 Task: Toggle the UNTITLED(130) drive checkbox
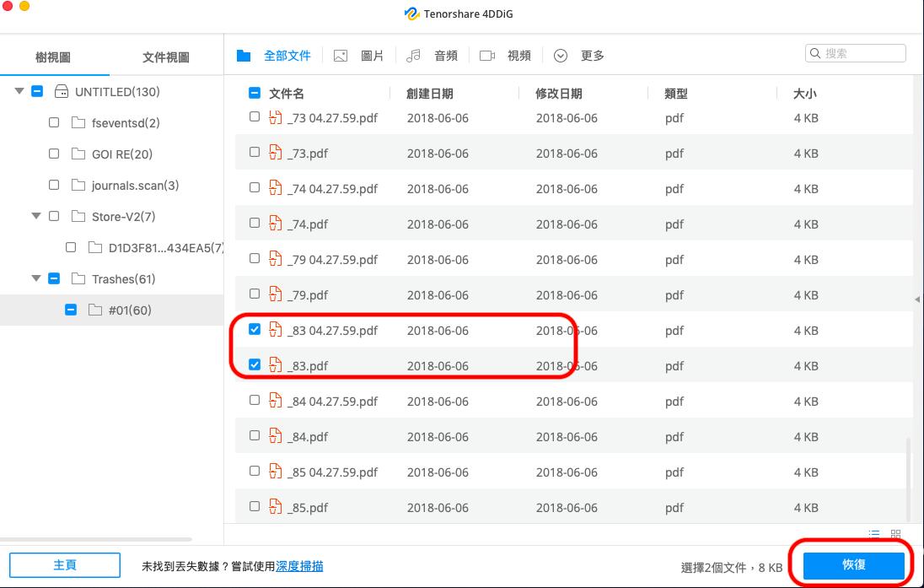(x=37, y=91)
